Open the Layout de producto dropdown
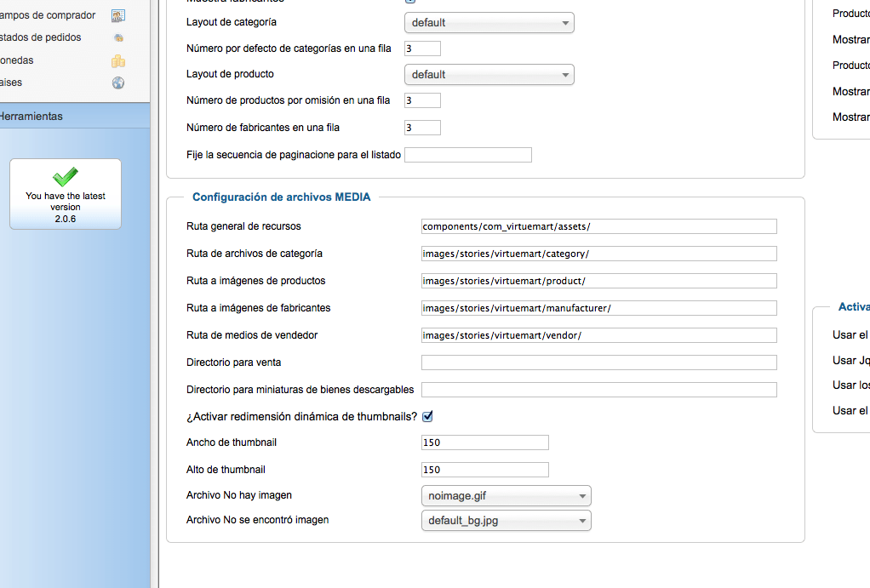 pyautogui.click(x=489, y=74)
